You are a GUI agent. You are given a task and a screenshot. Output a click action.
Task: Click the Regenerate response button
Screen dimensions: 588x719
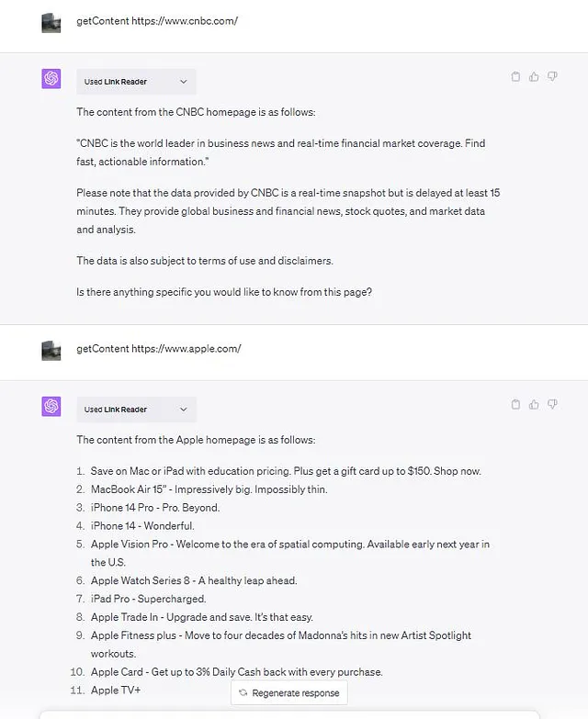(289, 693)
